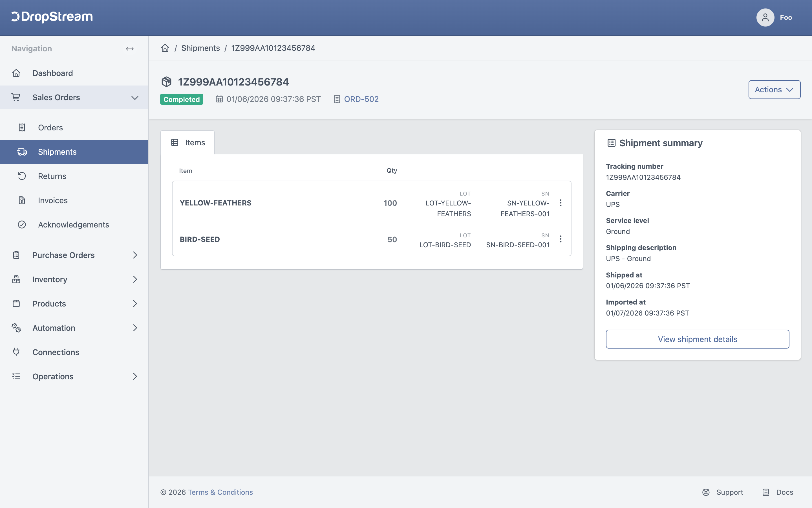Click the package icon beside the tracking number title
The height and width of the screenshot is (508, 812).
[166, 82]
